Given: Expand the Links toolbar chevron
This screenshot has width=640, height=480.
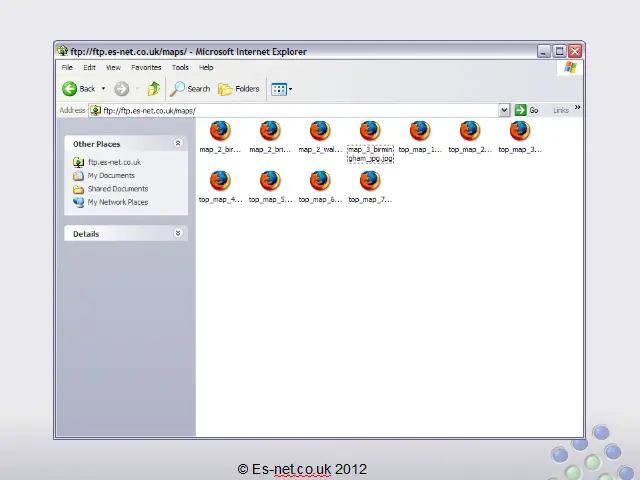Looking at the screenshot, I should tap(578, 107).
